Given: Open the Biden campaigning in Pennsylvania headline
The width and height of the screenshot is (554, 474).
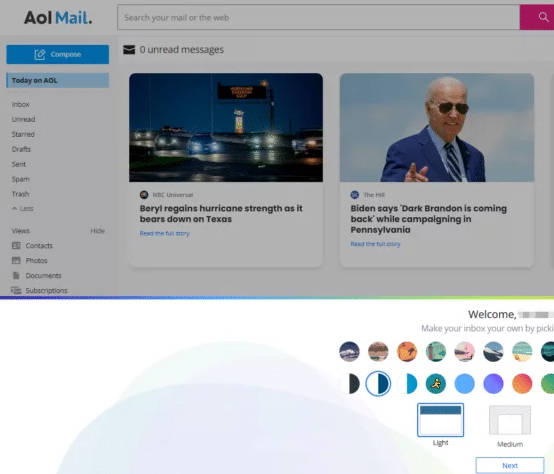Looking at the screenshot, I should tap(429, 219).
